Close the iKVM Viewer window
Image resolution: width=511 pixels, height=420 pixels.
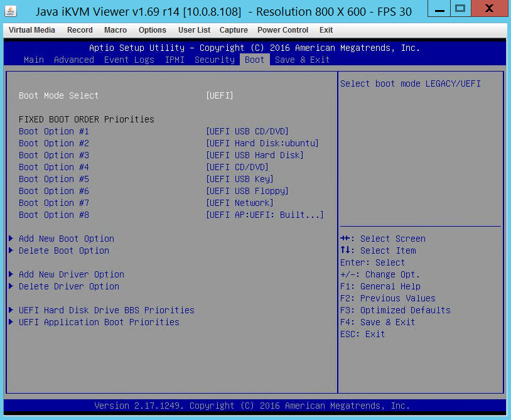[x=489, y=8]
